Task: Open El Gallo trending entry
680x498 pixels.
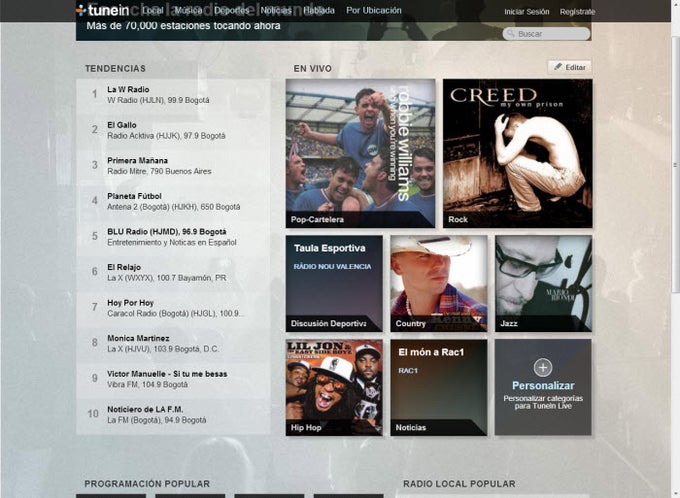Action: click(173, 130)
